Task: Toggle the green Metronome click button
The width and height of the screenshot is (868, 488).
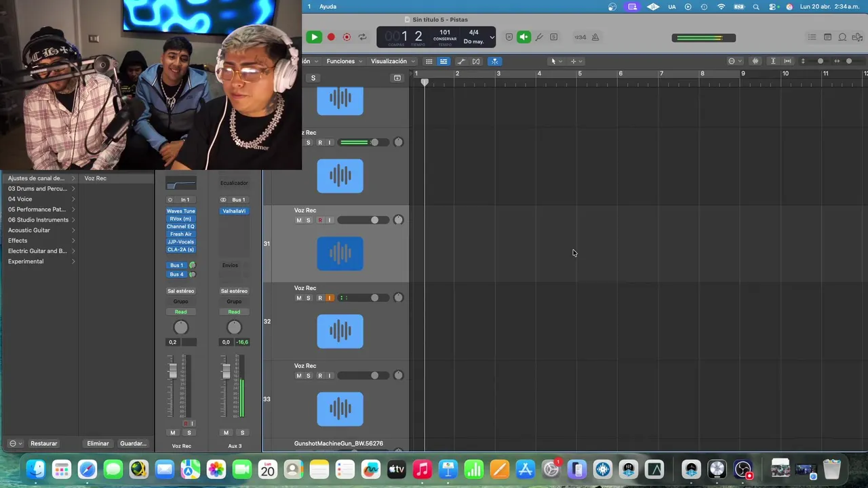Action: click(x=524, y=37)
